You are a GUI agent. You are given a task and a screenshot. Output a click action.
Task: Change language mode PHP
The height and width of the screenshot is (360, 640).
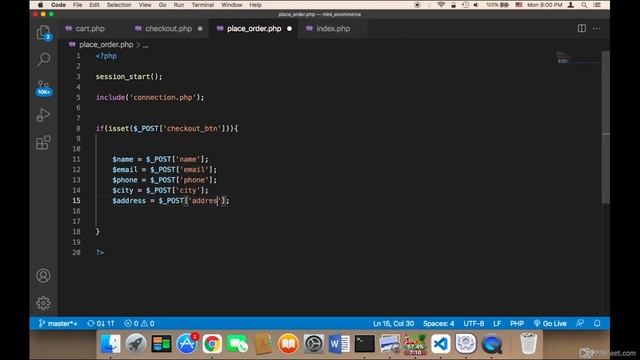pyautogui.click(x=517, y=323)
